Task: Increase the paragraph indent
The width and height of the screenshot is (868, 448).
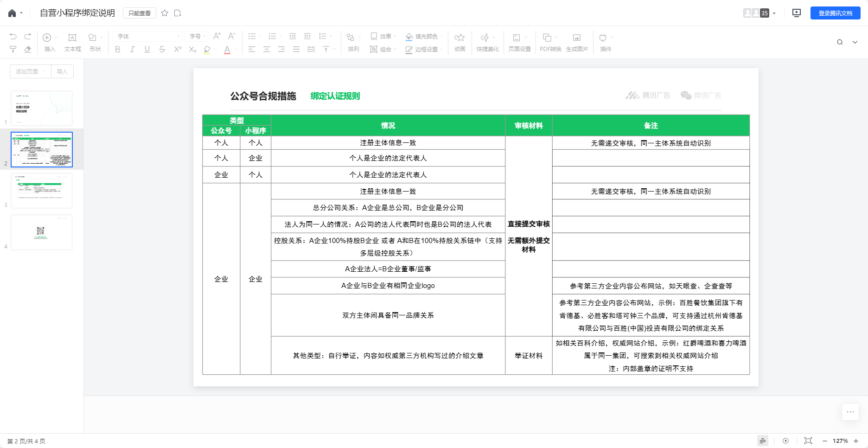Action: point(307,36)
